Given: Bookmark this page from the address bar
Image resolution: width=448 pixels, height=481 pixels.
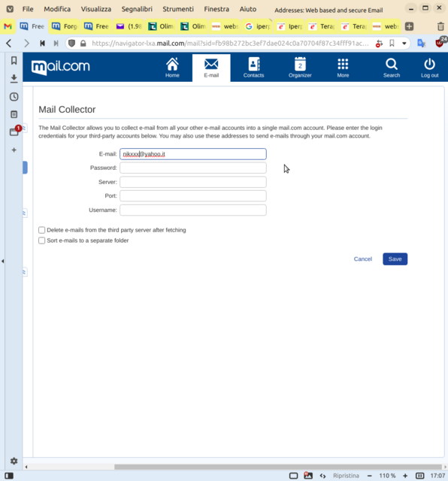Looking at the screenshot, I should (392, 44).
